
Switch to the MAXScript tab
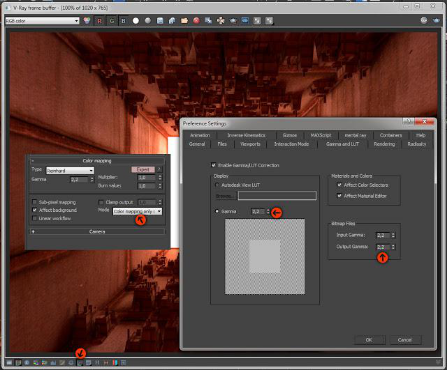tap(321, 135)
